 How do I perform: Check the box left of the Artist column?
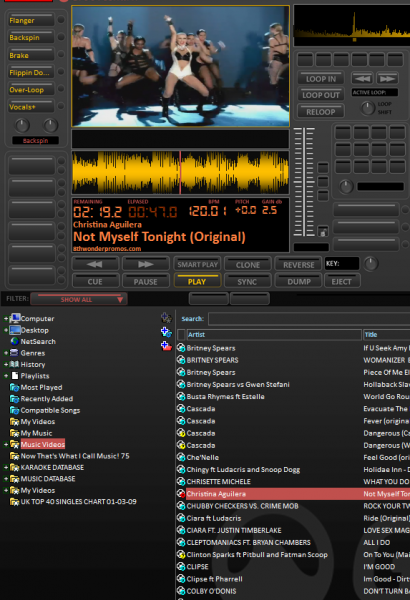click(x=181, y=334)
